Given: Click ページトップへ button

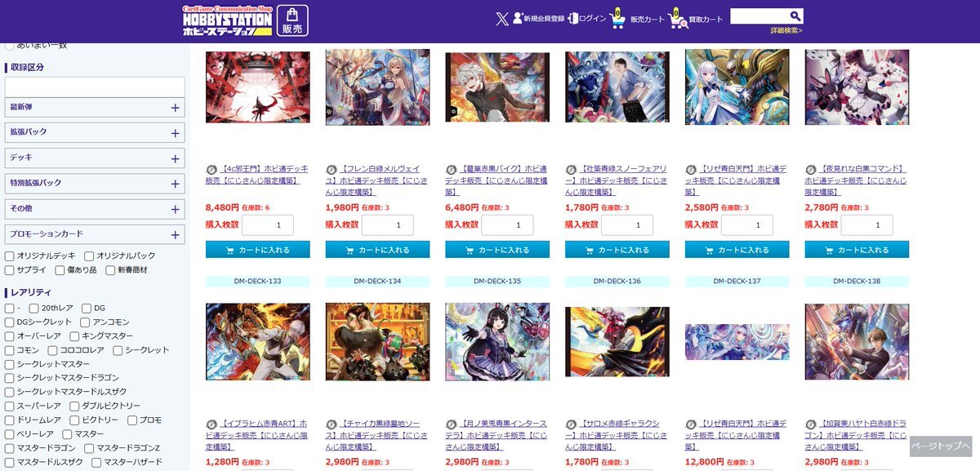Looking at the screenshot, I should point(941,447).
